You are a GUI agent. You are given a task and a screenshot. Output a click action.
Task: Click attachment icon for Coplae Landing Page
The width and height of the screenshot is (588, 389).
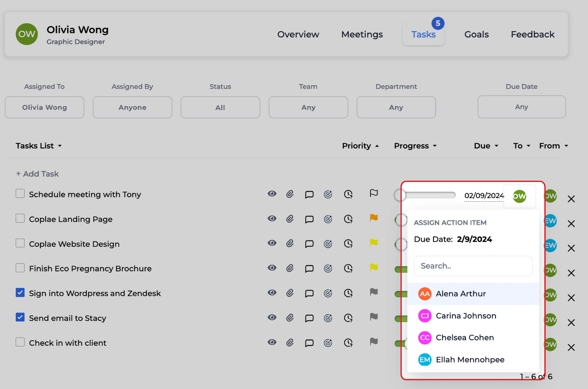point(290,219)
